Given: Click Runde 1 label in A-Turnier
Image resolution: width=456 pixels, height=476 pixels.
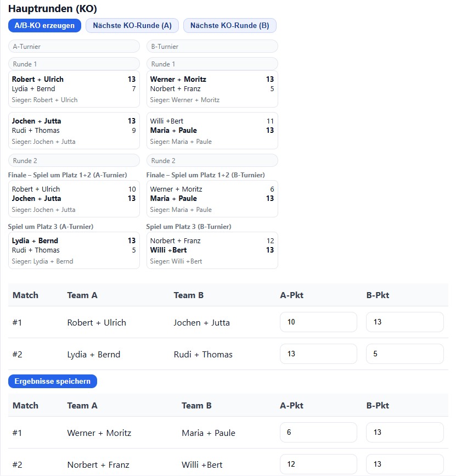Looking at the screenshot, I should click(x=74, y=64).
